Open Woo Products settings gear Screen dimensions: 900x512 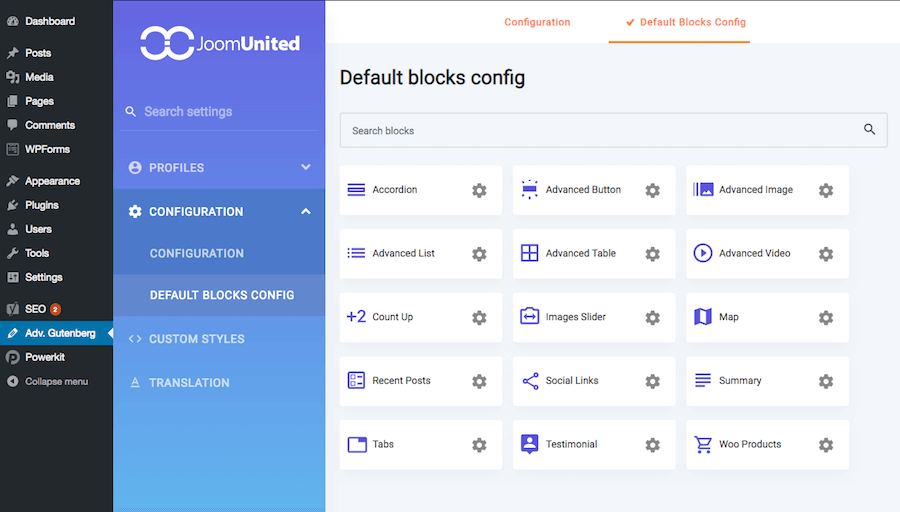(826, 445)
